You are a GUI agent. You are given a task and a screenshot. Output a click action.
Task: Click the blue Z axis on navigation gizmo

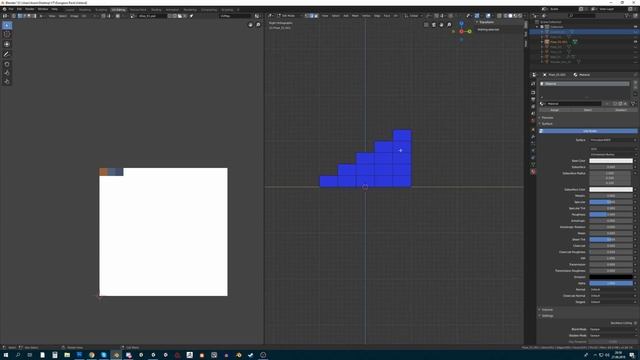[461, 24]
